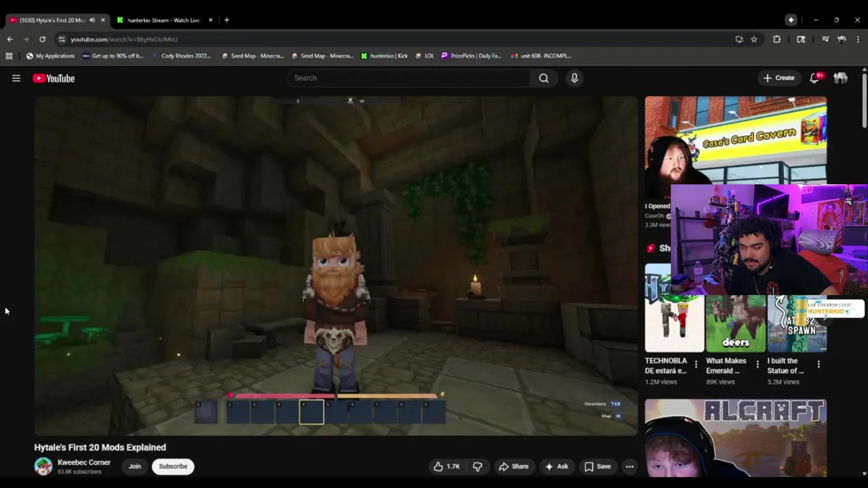Click the video player to toggle playback
This screenshot has width=868, height=488.
[336, 265]
